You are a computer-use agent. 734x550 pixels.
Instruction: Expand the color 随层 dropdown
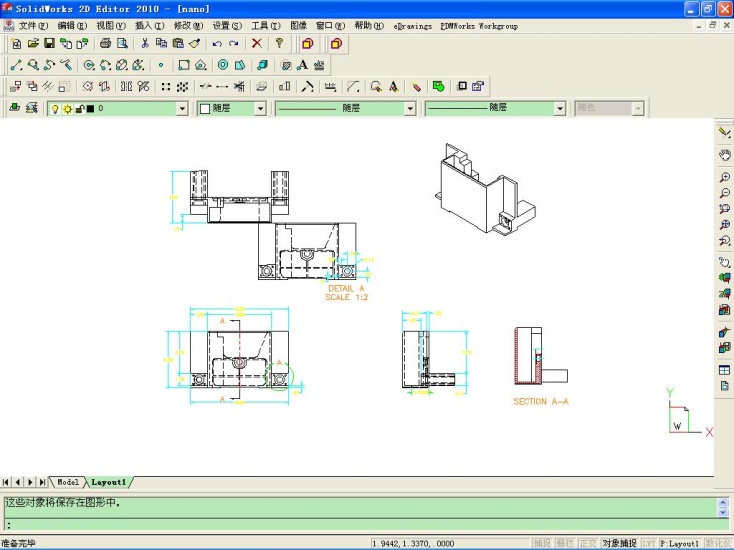[x=260, y=109]
